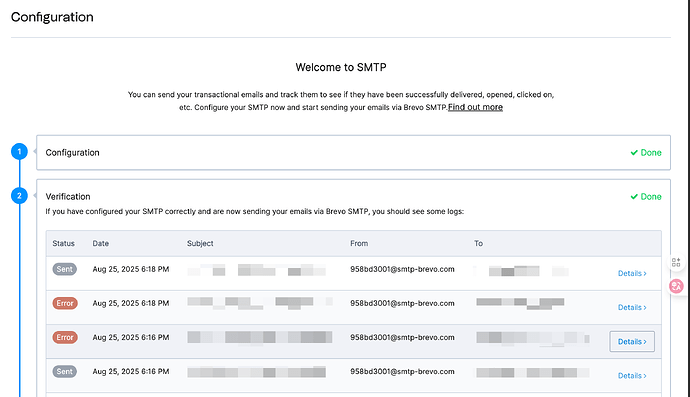Image resolution: width=690 pixels, height=397 pixels.
Task: Select the step 2 circle marker
Action: point(19,195)
